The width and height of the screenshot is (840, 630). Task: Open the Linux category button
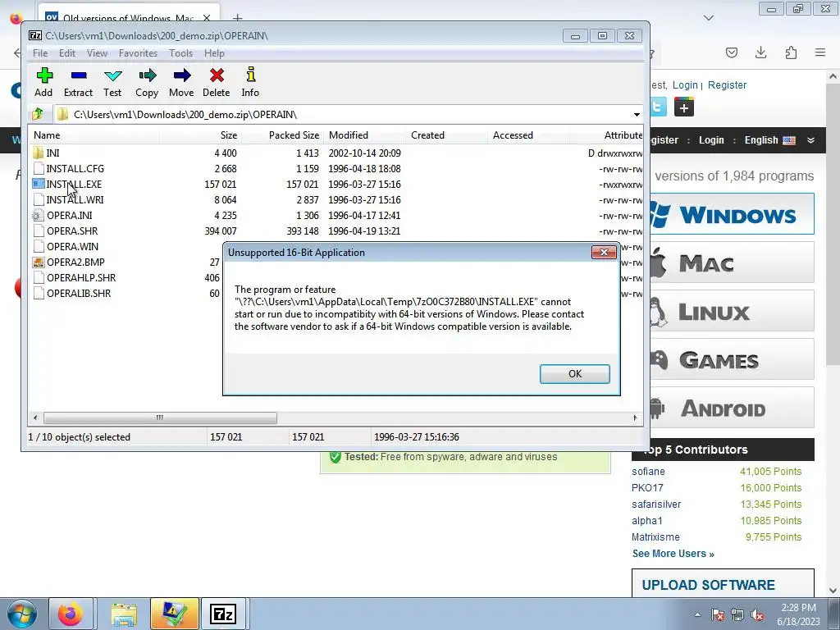[732, 311]
